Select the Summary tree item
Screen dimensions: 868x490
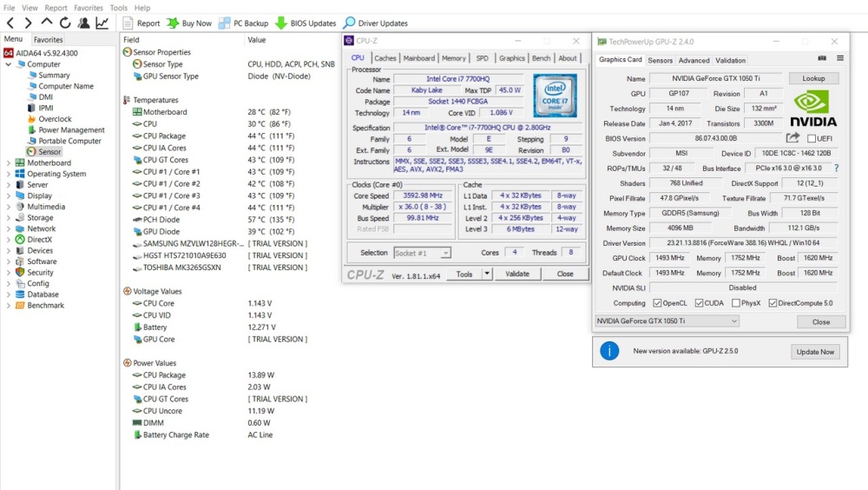click(54, 75)
